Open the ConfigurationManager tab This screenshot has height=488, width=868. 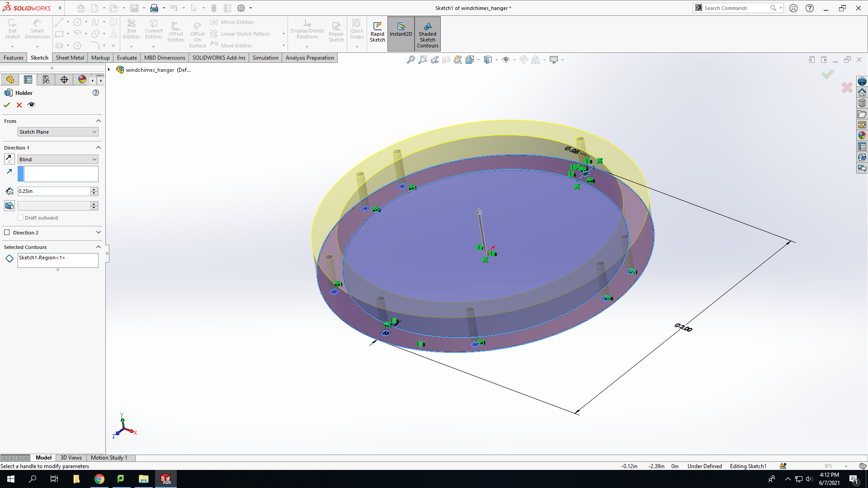coord(46,80)
